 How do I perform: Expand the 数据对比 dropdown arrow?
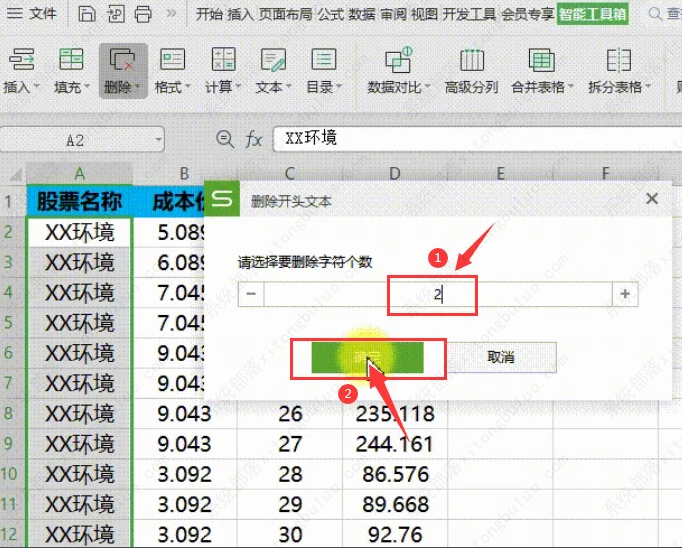tap(427, 86)
